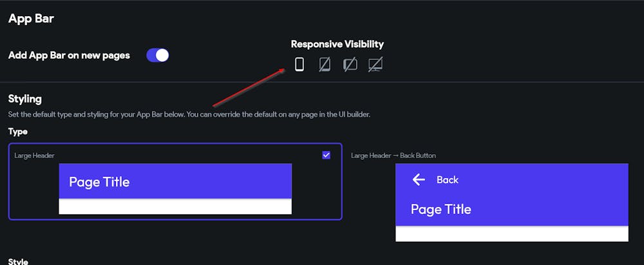
Task: Click the Styling section heading
Action: [x=25, y=99]
